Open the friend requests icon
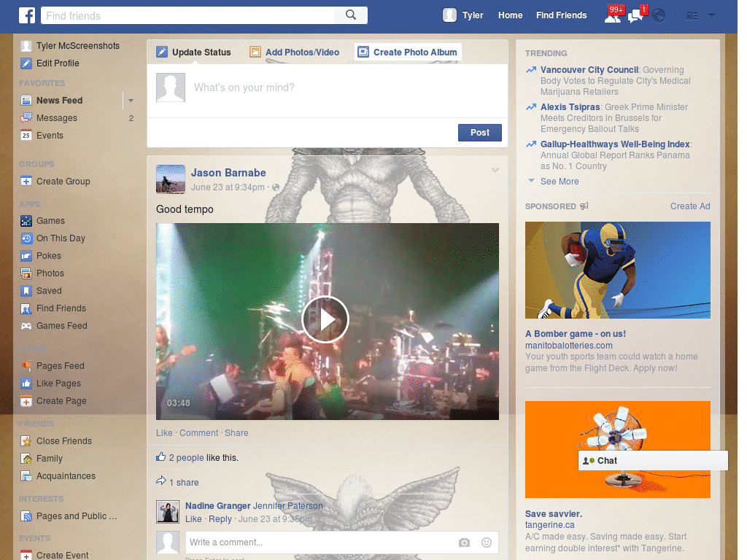 (614, 15)
